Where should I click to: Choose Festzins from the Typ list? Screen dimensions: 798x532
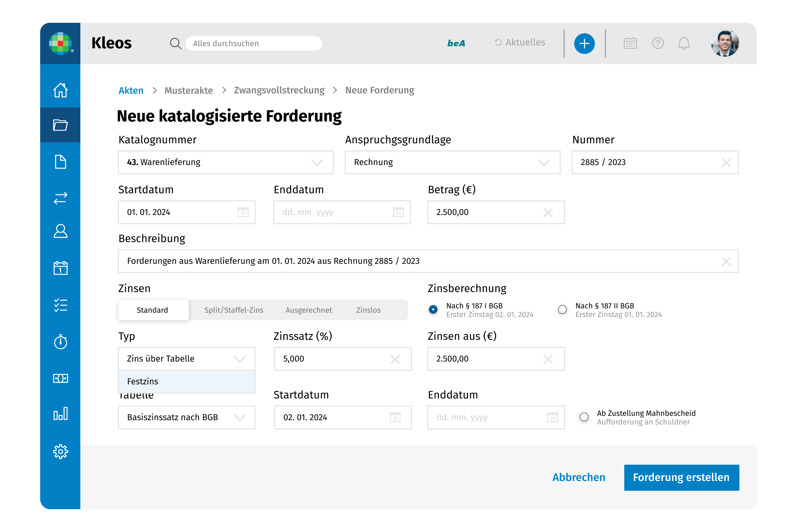pos(187,381)
